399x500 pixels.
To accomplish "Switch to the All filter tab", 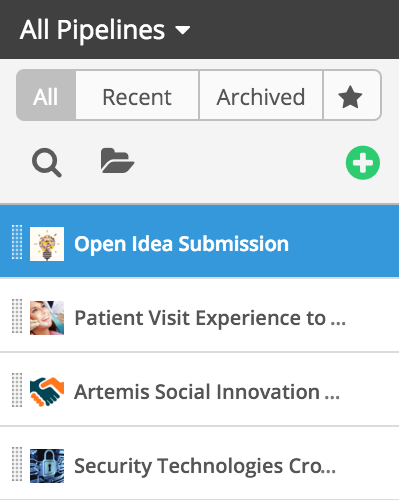I will pos(46,95).
